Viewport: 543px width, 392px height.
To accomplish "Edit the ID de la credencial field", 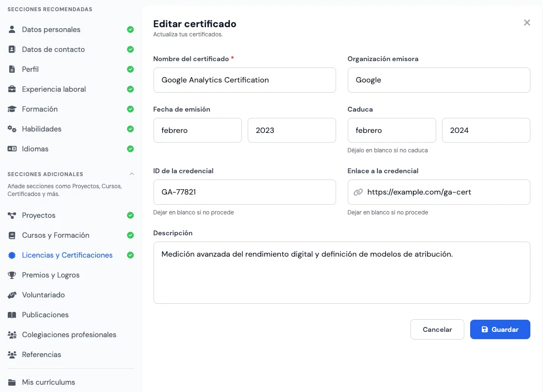I will click(x=244, y=192).
